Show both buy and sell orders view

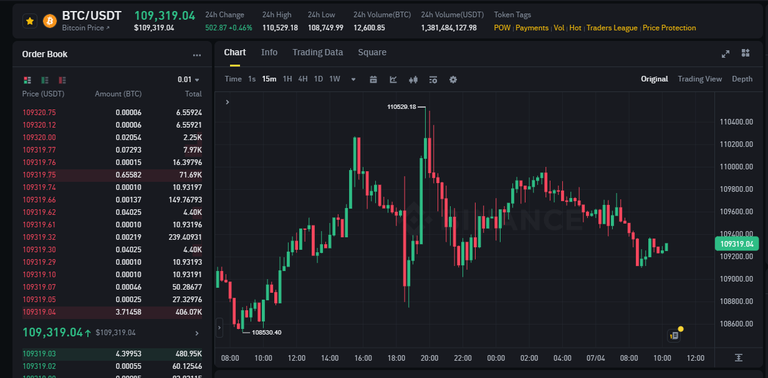27,80
